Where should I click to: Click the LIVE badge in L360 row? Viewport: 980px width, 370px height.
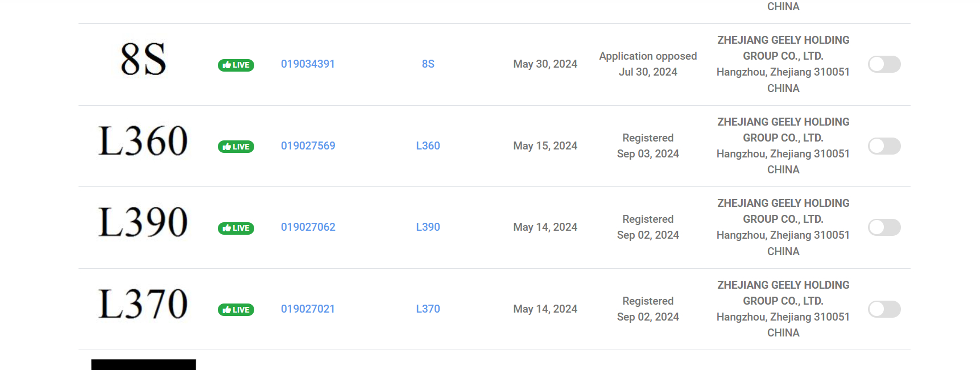coord(235,147)
